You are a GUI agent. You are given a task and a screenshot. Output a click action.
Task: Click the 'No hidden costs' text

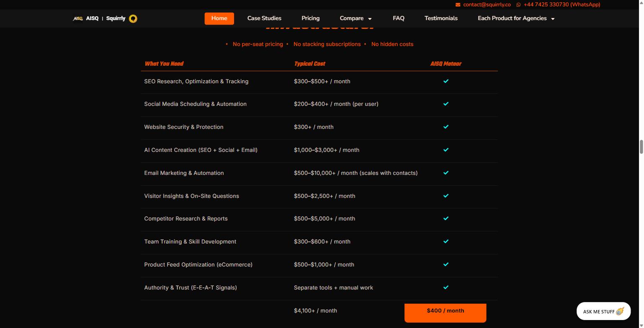[x=392, y=44]
